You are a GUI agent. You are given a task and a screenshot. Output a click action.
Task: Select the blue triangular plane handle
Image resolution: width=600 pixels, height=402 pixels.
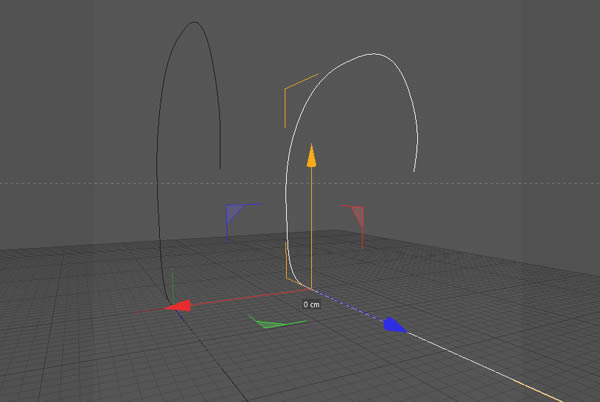234,213
